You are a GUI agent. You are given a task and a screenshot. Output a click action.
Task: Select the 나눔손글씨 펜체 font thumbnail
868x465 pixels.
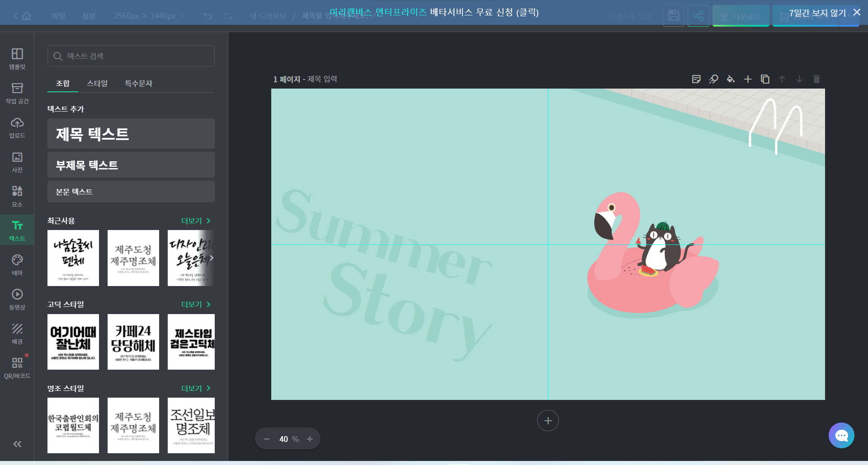pyautogui.click(x=73, y=258)
